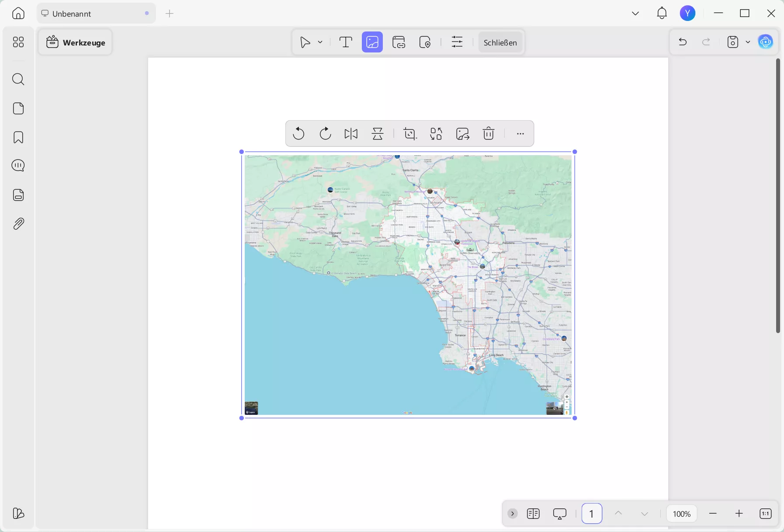Open the form fields sidebar icon
The height and width of the screenshot is (532, 784).
18,195
